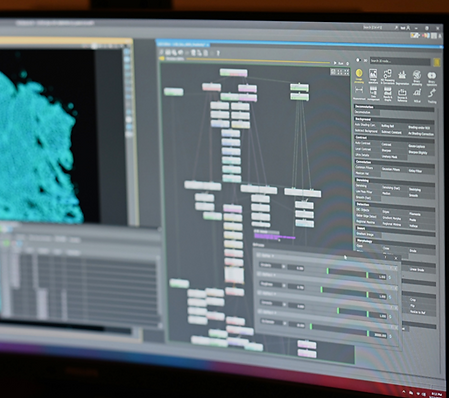Screen dimensions: 449x398
Task: Select the purple highlighted comment in graph
Action: click(x=274, y=236)
